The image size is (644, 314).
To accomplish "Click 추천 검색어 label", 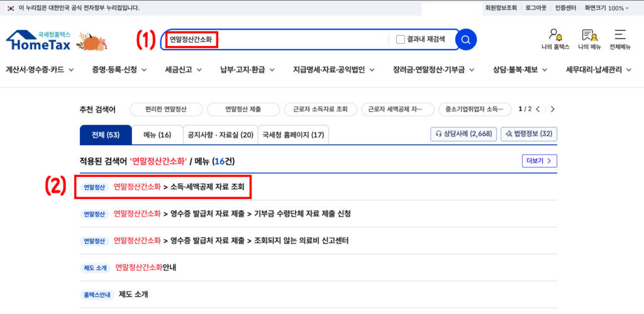I will 97,109.
